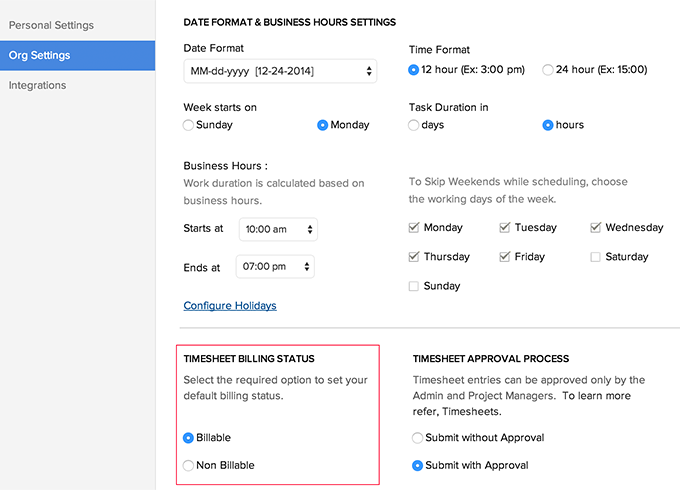Expand the Starts at time dropdown
This screenshot has height=490, width=680.
tap(278, 229)
